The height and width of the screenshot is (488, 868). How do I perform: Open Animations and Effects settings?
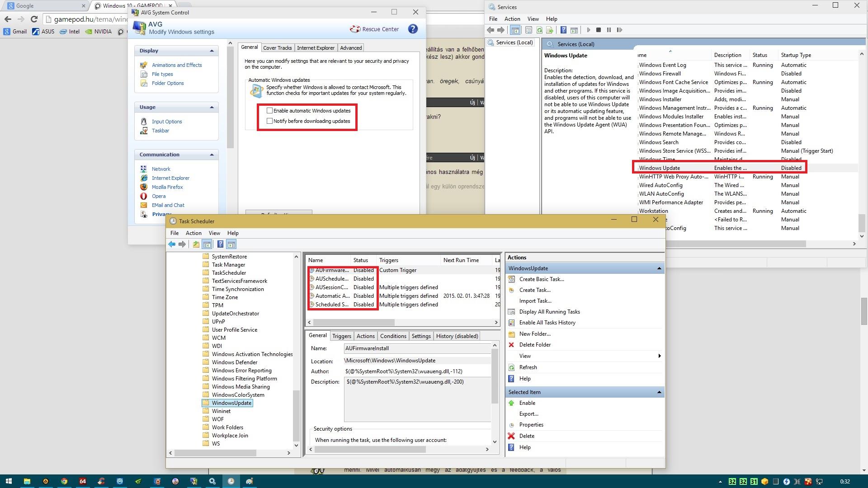177,65
